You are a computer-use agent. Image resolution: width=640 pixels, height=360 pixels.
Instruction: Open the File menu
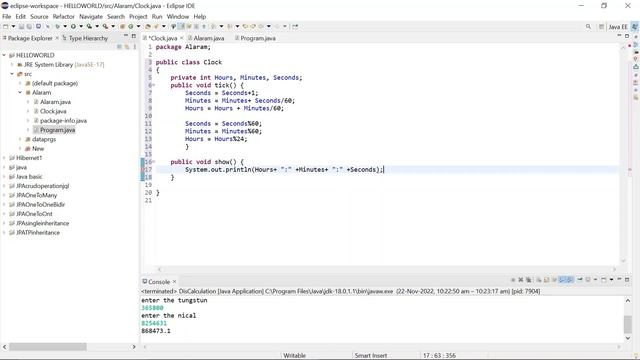tap(7, 16)
